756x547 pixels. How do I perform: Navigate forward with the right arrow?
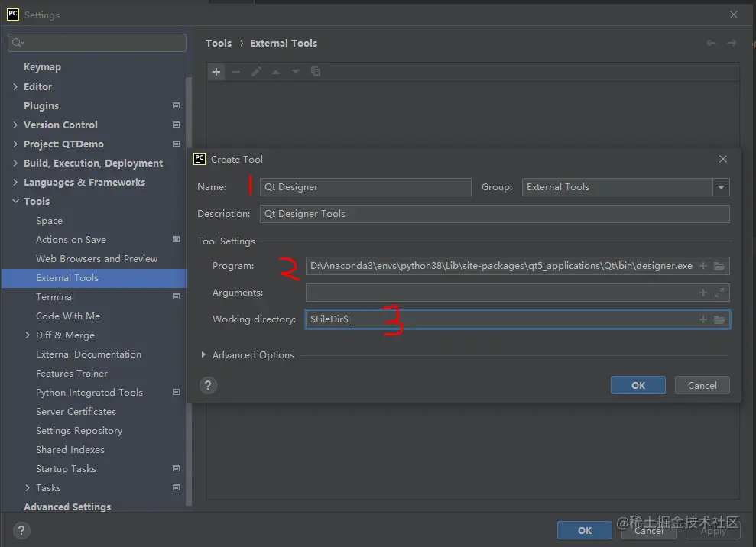pos(732,43)
